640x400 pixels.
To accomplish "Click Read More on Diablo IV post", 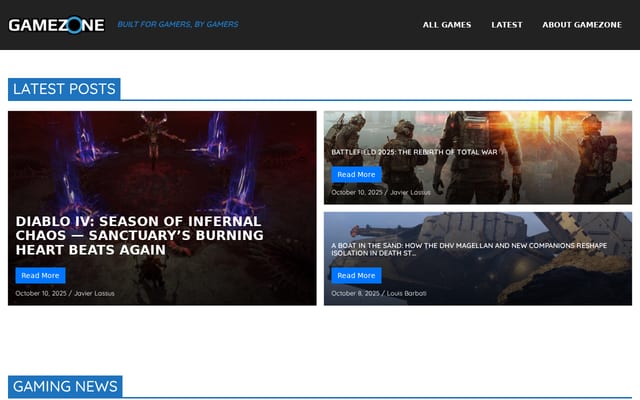I will tap(40, 276).
